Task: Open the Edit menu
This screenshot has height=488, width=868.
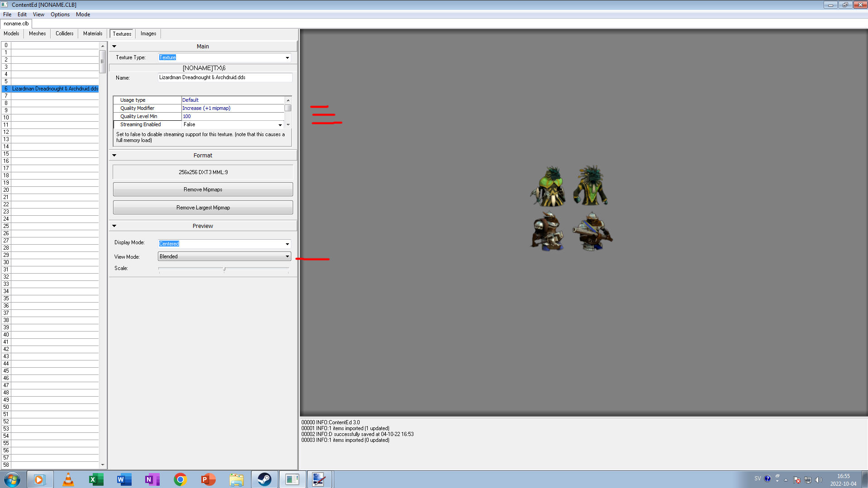Action: 22,14
